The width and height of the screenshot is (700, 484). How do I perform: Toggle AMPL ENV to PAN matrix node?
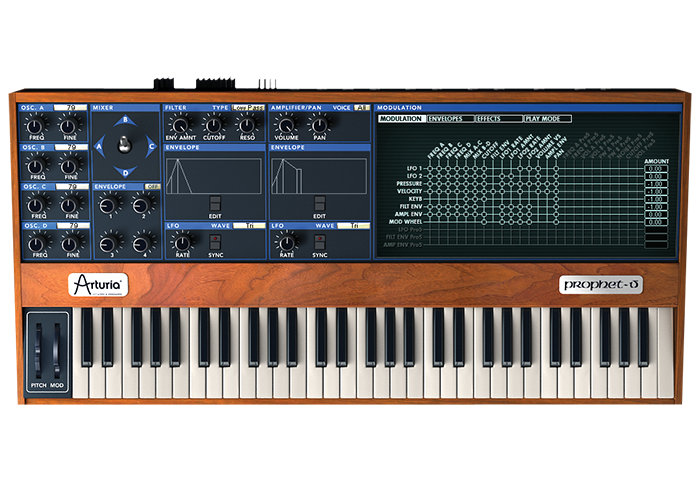click(556, 214)
